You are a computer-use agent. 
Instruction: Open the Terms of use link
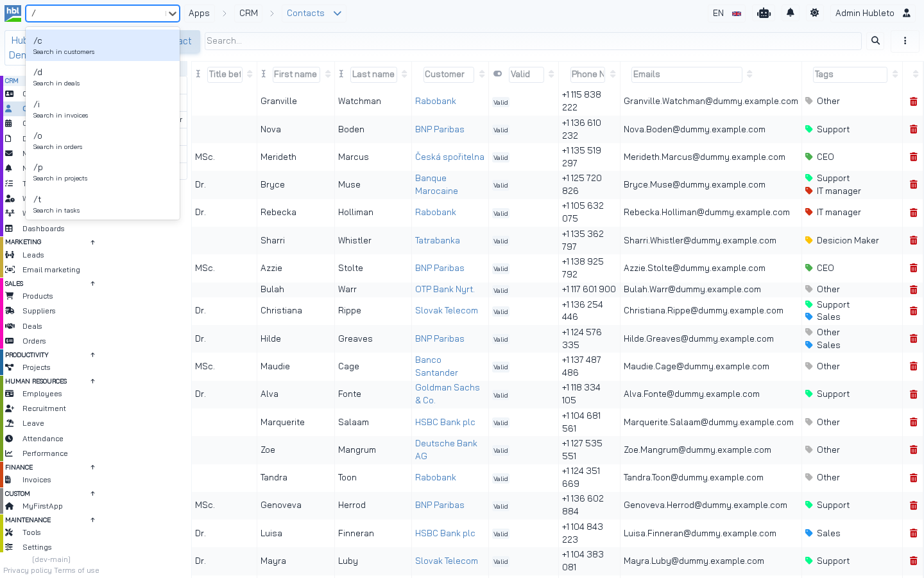(76, 570)
